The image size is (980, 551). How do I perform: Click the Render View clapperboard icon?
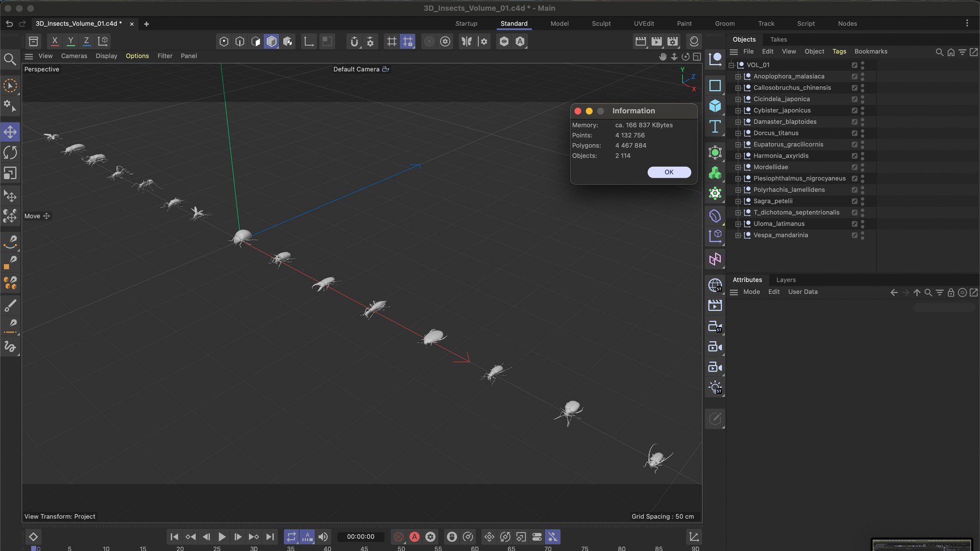tap(641, 41)
